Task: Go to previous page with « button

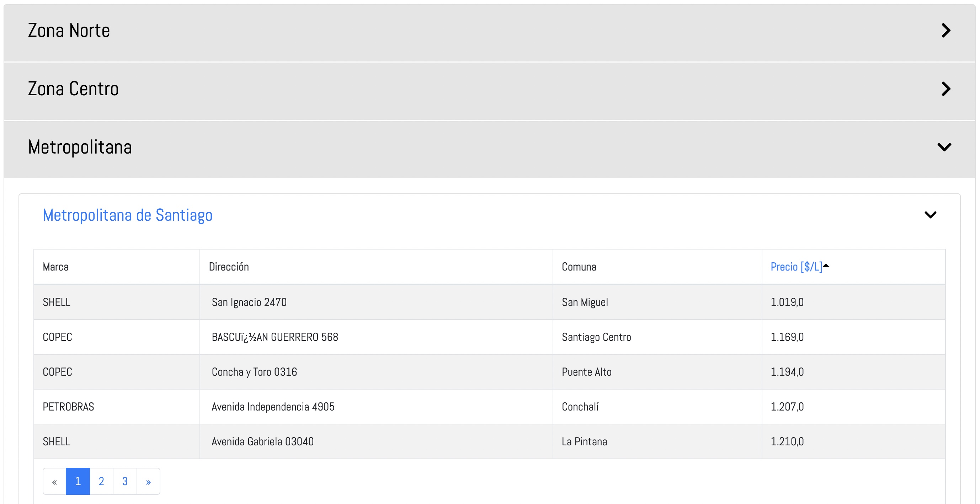Action: (x=54, y=482)
